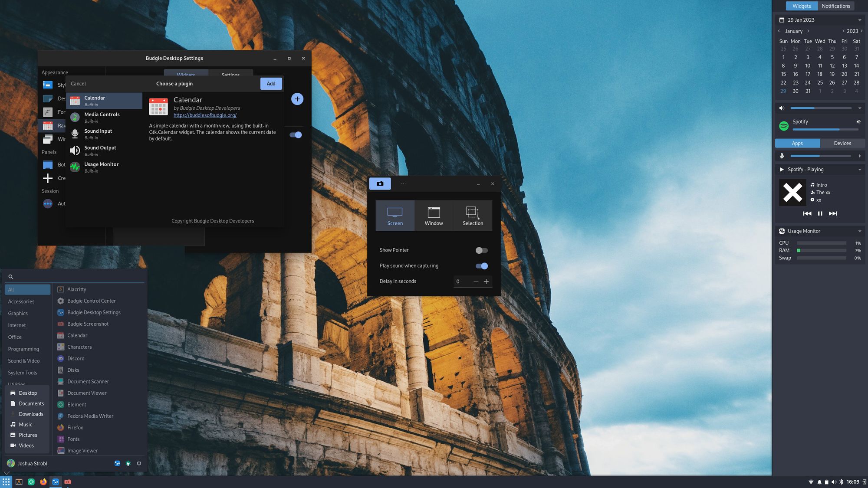The height and width of the screenshot is (488, 868).
Task: Click the Cancel button
Action: [x=78, y=83]
